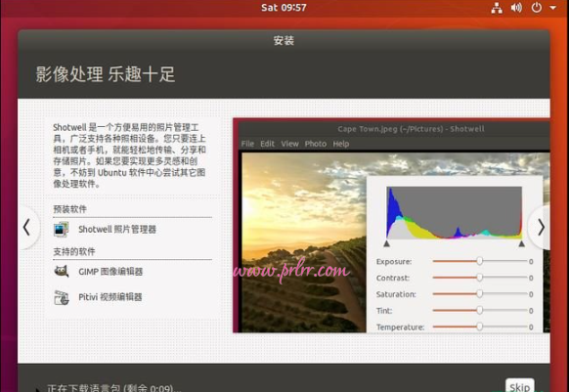Screen dimensions: 569x392
Task: Click the 'GIMP 图像编辑器' label
Action: [x=110, y=272]
